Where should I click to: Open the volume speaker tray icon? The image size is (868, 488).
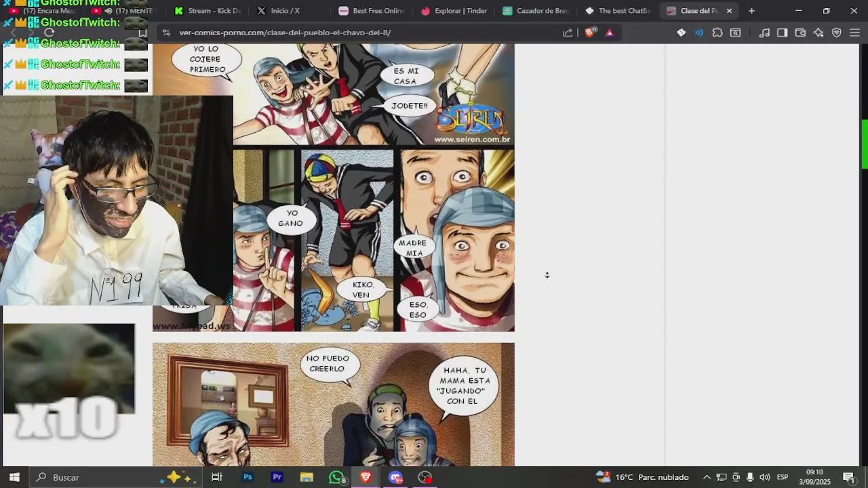point(764,477)
